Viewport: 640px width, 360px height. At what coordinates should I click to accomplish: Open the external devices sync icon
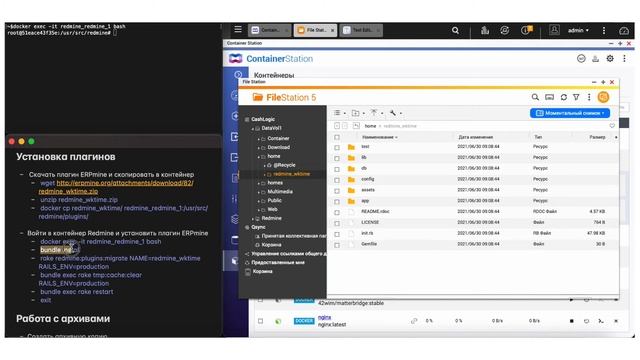click(x=504, y=30)
